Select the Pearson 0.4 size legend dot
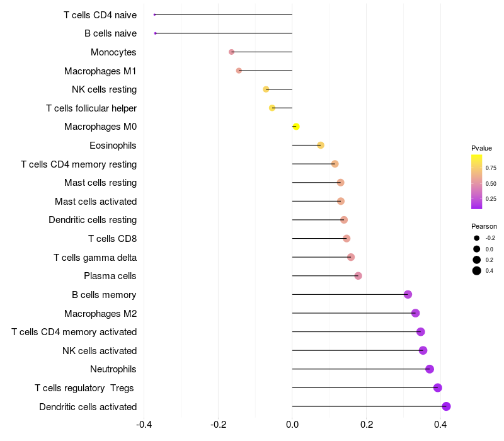 coord(477,271)
